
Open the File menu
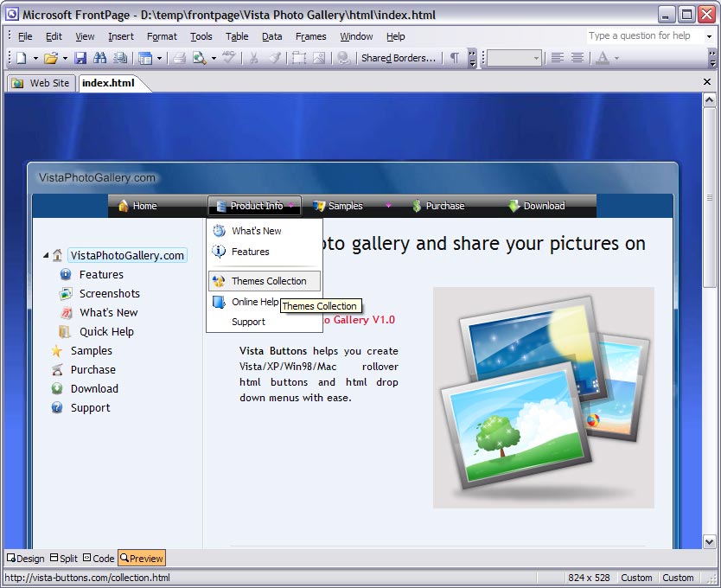pos(25,36)
